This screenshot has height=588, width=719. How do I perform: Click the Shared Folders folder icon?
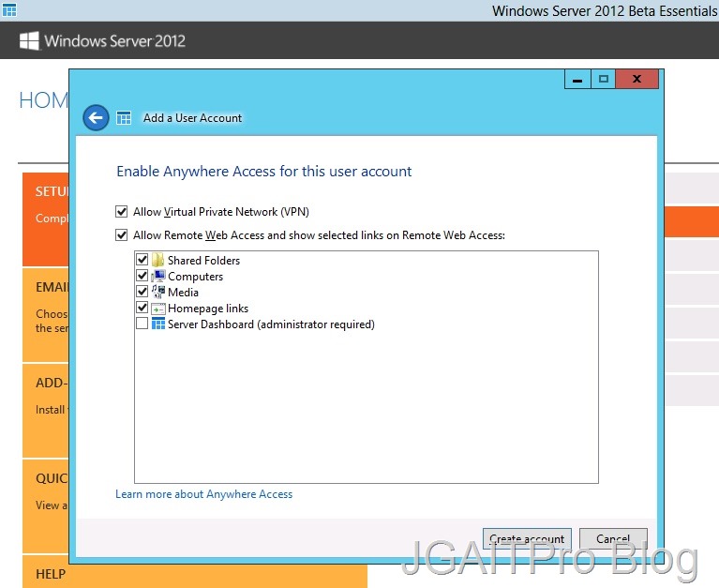point(157,260)
